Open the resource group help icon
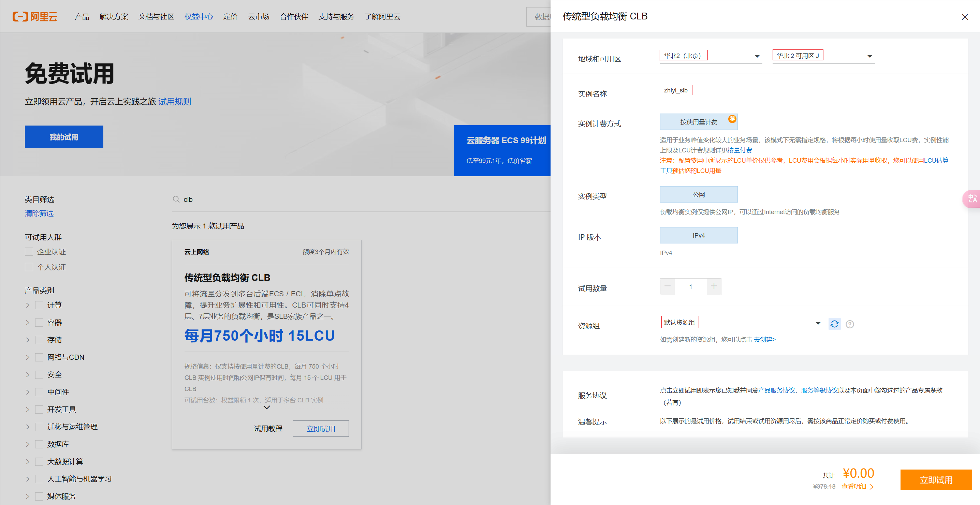This screenshot has width=980, height=505. click(x=850, y=324)
